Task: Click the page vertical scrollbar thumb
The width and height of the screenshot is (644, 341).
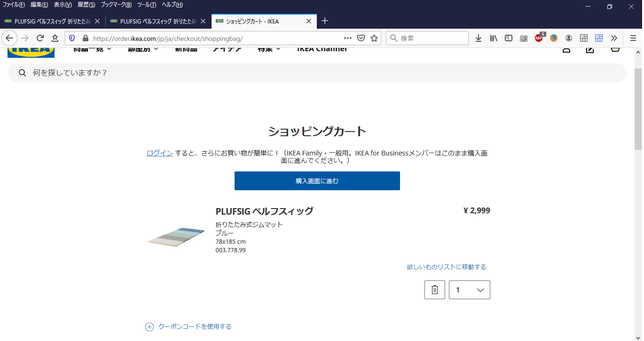Action: point(638,109)
